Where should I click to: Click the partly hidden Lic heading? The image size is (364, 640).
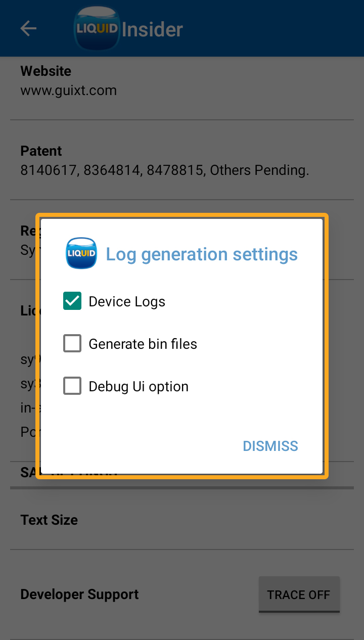(x=29, y=310)
